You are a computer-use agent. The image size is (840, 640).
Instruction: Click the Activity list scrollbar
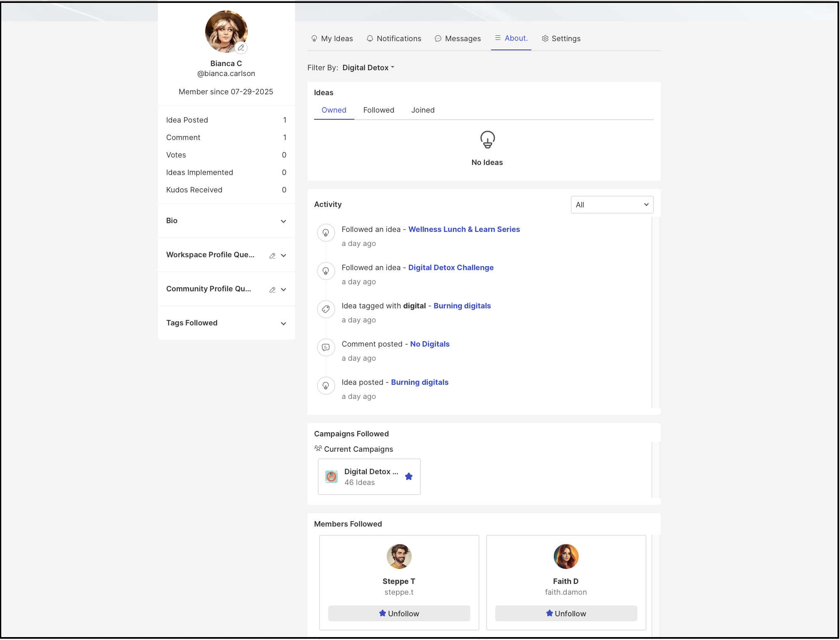pos(655,313)
